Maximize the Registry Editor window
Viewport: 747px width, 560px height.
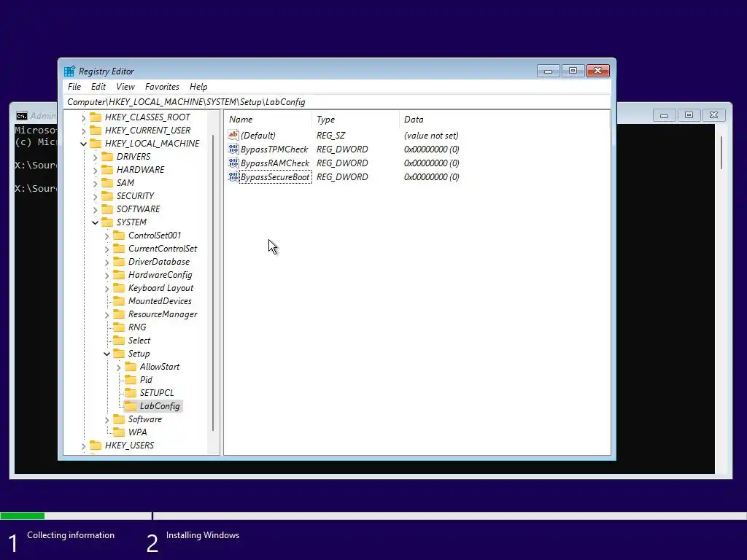pos(573,71)
